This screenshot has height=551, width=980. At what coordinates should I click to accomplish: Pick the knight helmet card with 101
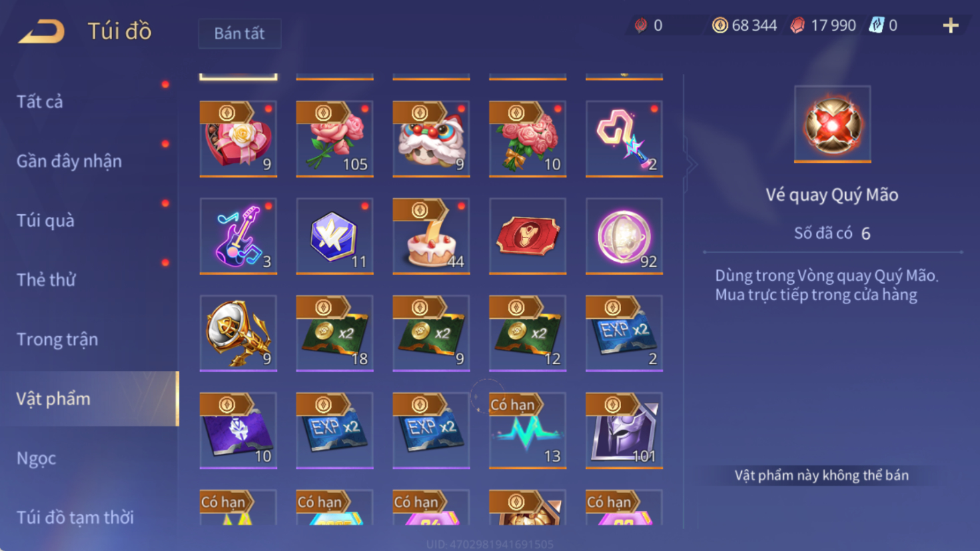pyautogui.click(x=624, y=431)
